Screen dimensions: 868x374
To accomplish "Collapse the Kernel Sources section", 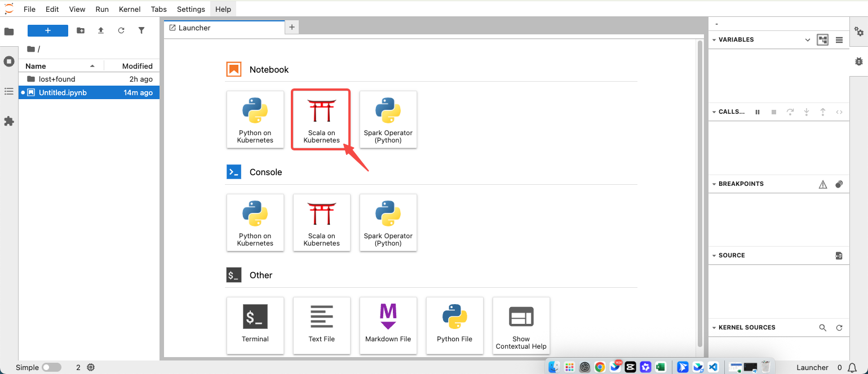I will coord(715,328).
